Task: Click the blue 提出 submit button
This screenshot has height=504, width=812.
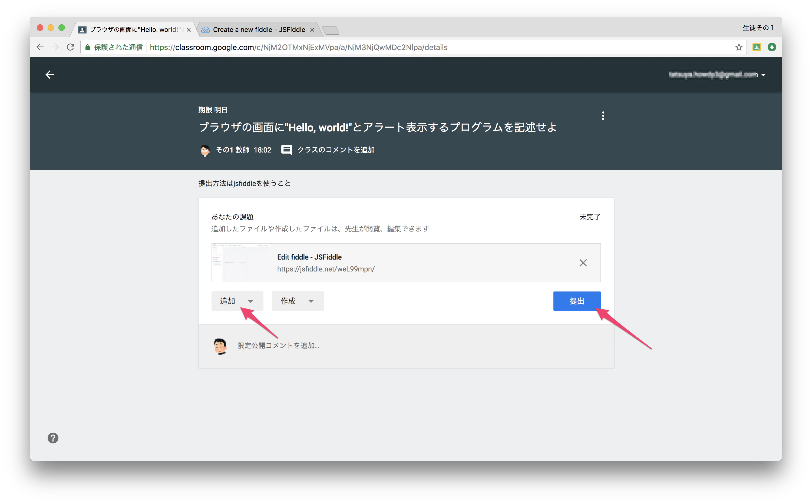Action: pyautogui.click(x=577, y=301)
